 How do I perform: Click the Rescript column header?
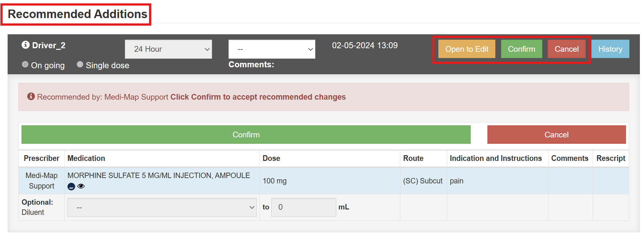(x=610, y=158)
